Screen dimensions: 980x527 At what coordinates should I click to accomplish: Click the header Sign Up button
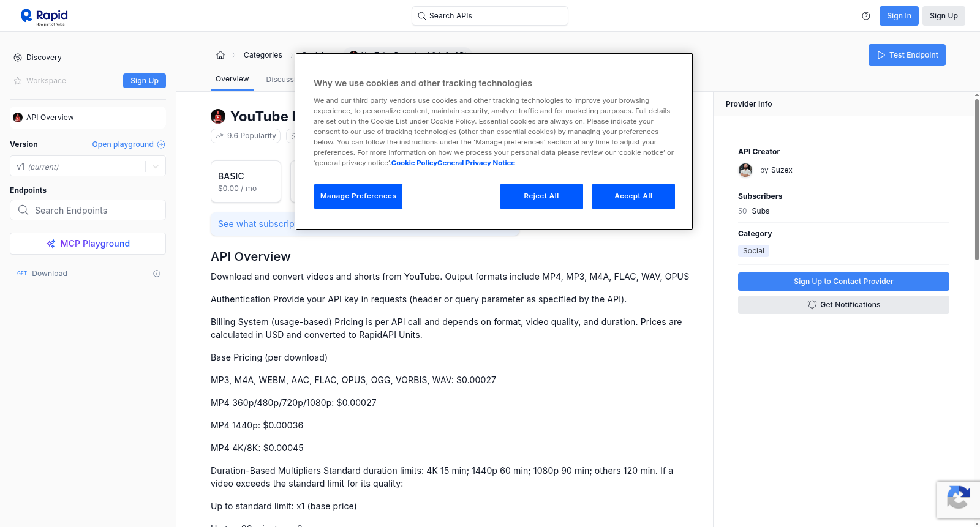943,16
